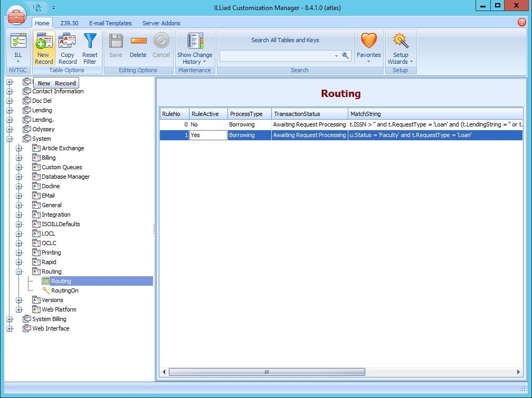Screen dimensions: 532x398
Task: Open Show Change History
Action: (195, 47)
